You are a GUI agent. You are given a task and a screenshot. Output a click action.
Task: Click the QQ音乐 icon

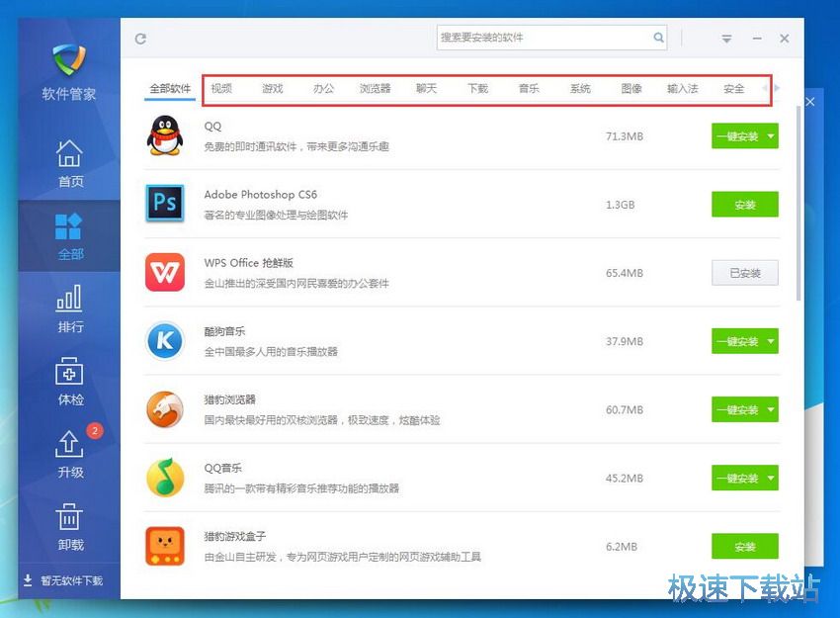(164, 477)
